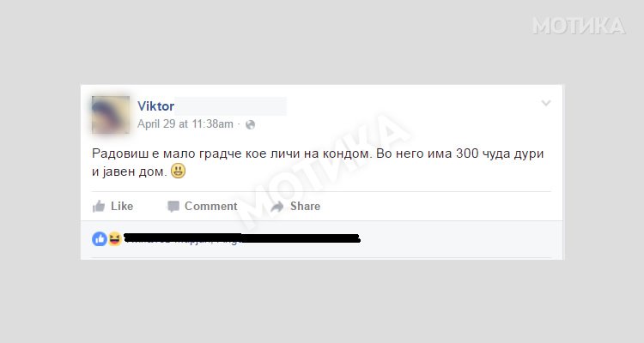Image resolution: width=644 pixels, height=343 pixels.
Task: Open the blue thumbs-up reaction icon
Action: point(100,238)
